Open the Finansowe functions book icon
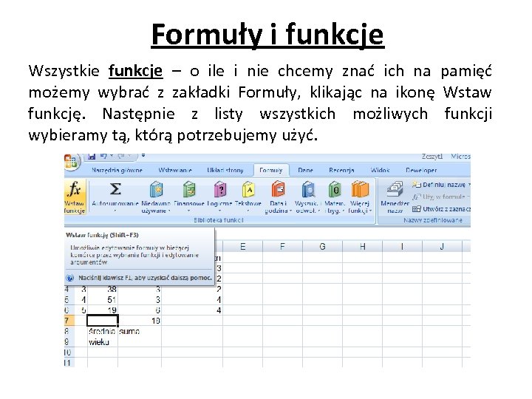Image resolution: width=532 pixels, height=399 pixels. [x=188, y=189]
